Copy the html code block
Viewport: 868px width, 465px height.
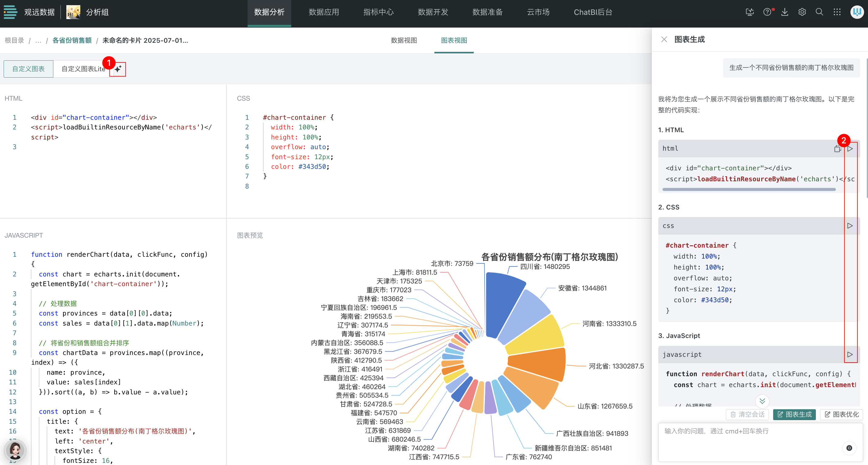click(838, 149)
